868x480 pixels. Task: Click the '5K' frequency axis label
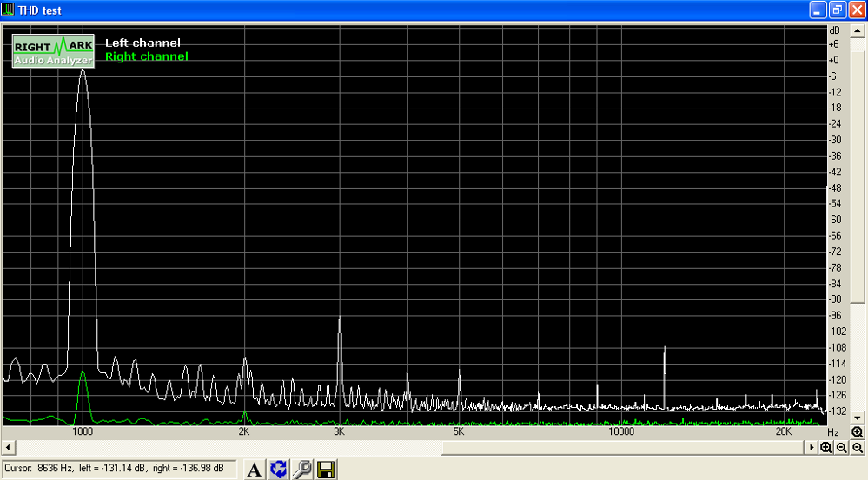point(459,432)
